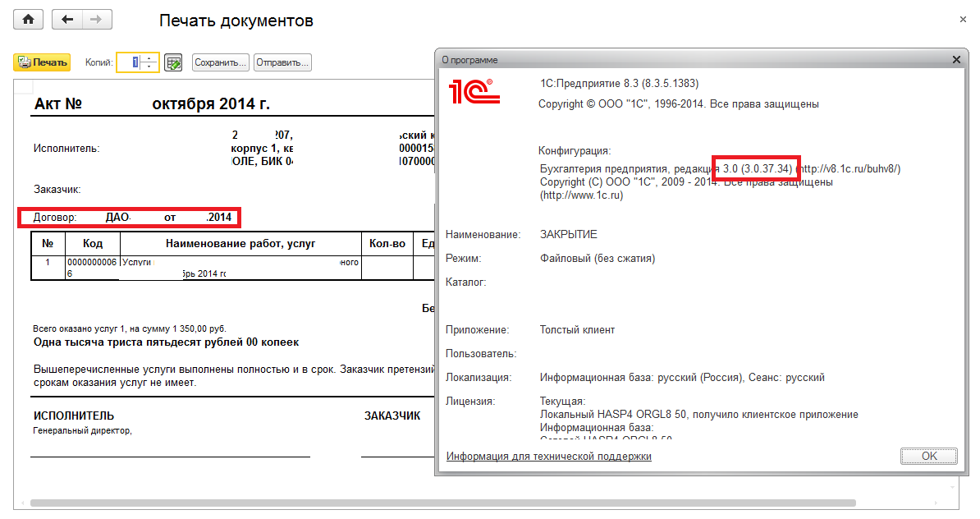Click the Толстый клиент value

click(x=578, y=329)
